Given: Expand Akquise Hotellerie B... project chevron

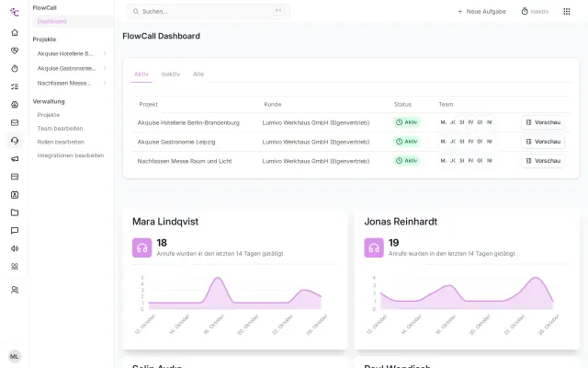Looking at the screenshot, I should 105,53.
